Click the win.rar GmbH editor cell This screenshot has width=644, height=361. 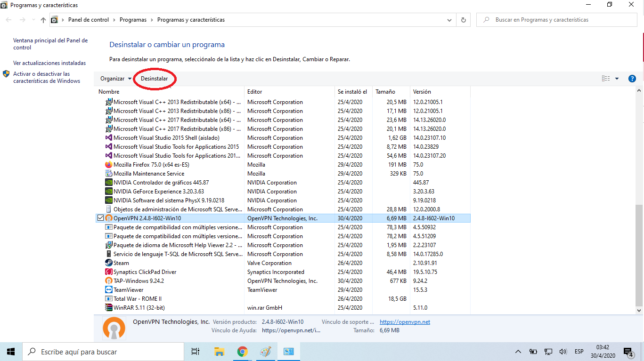tap(265, 308)
